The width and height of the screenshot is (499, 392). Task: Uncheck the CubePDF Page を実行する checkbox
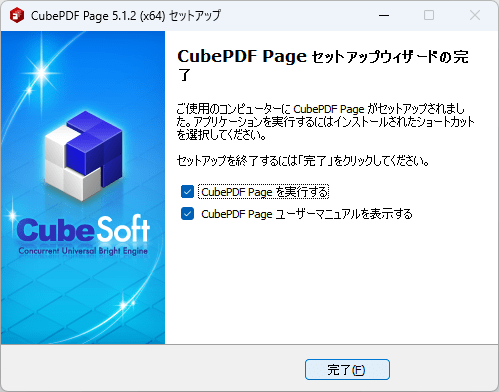(x=187, y=192)
